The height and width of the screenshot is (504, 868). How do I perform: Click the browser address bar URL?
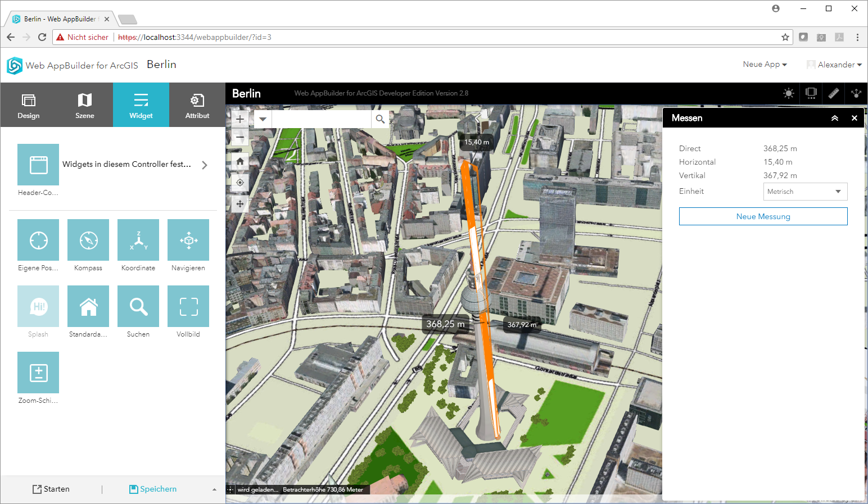point(195,37)
